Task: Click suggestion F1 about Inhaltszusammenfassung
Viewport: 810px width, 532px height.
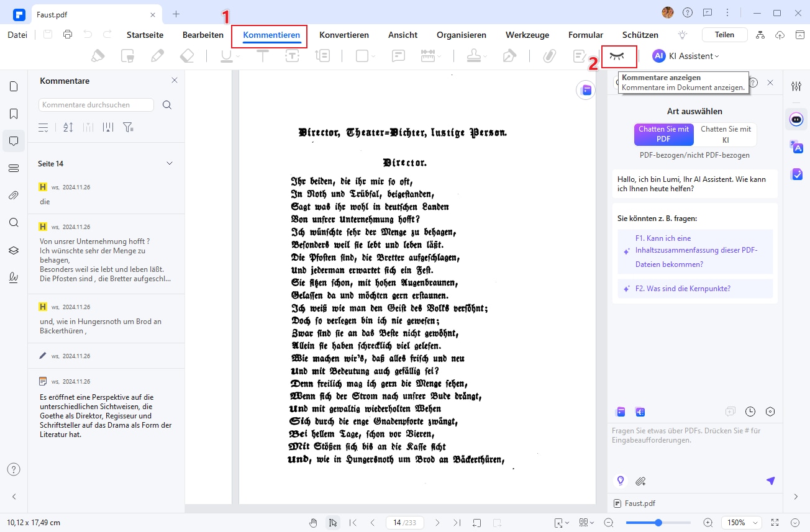Action: (x=695, y=251)
